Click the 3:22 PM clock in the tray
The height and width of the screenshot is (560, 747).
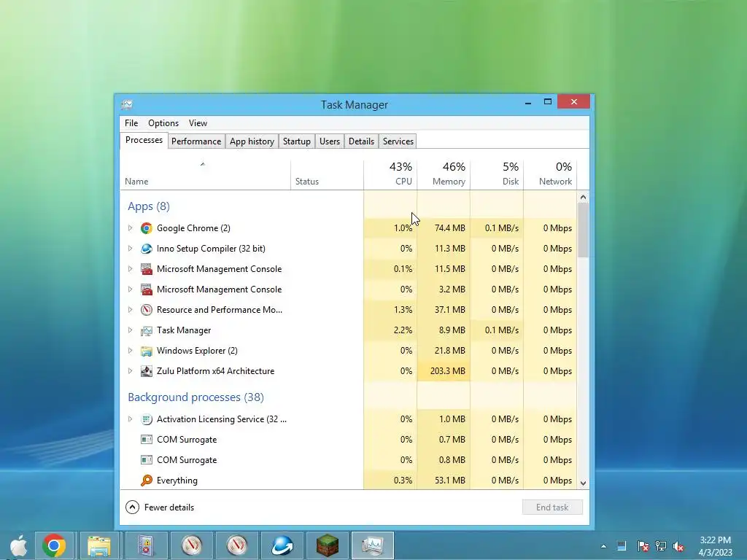[715, 540]
